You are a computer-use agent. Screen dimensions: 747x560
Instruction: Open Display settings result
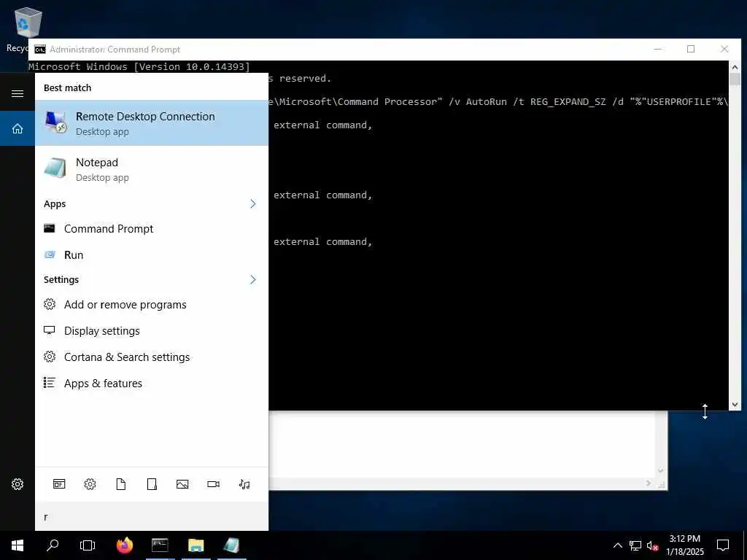152,331
